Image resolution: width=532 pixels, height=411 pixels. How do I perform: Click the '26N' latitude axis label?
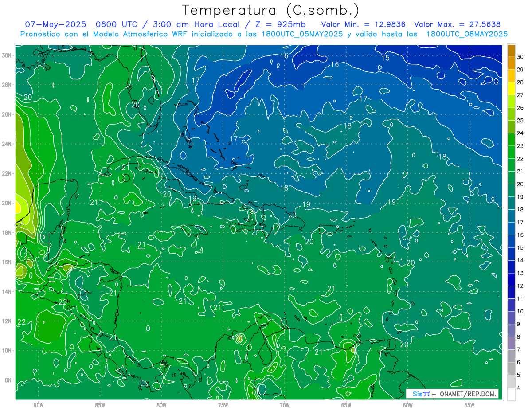(7, 114)
